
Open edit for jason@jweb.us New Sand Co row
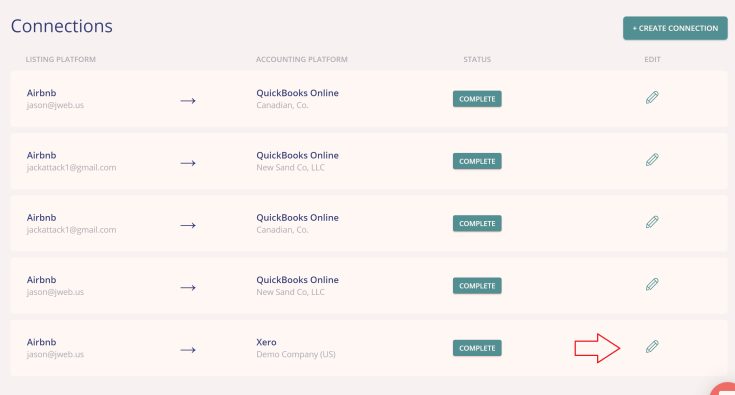pos(652,284)
